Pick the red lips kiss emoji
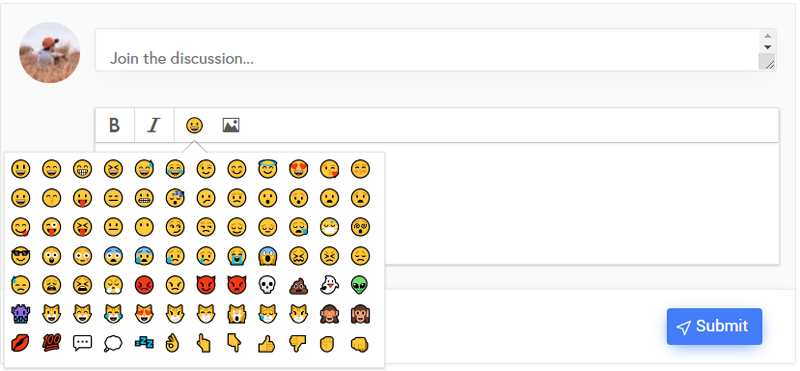 click(x=20, y=343)
